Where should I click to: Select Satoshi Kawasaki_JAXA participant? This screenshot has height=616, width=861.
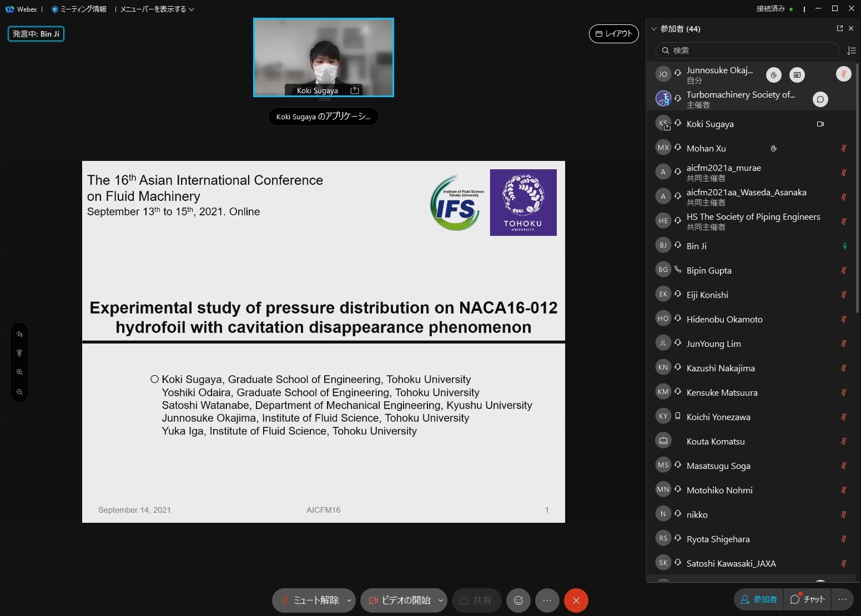[x=751, y=563]
